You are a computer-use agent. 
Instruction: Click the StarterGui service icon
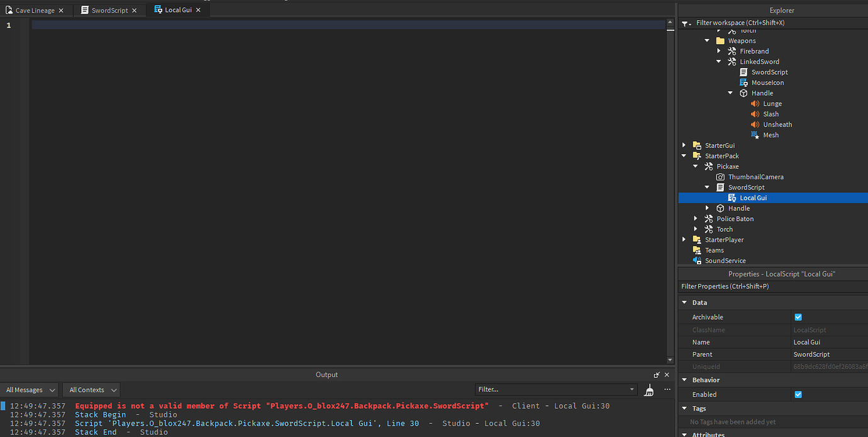697,145
